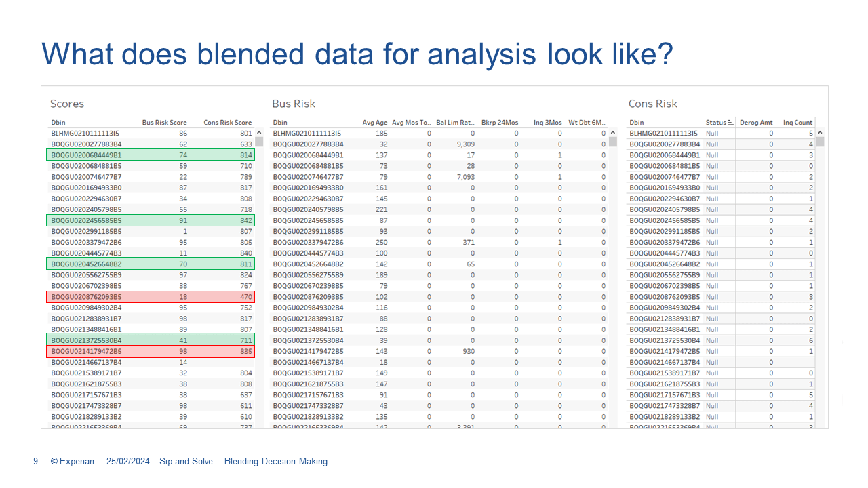Click the slide title heading text

coord(357,54)
